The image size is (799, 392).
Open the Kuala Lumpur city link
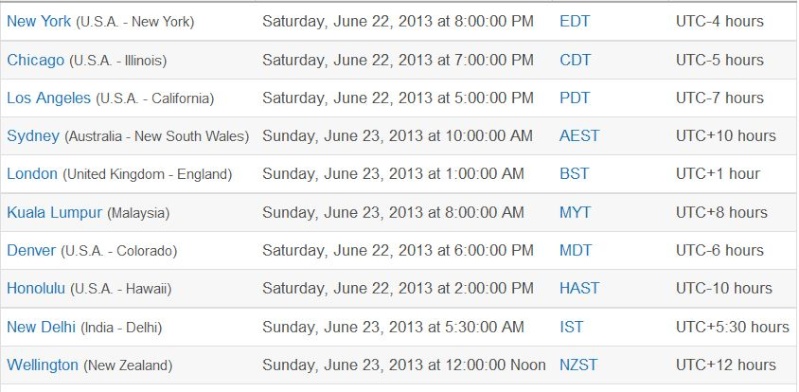[x=55, y=213]
